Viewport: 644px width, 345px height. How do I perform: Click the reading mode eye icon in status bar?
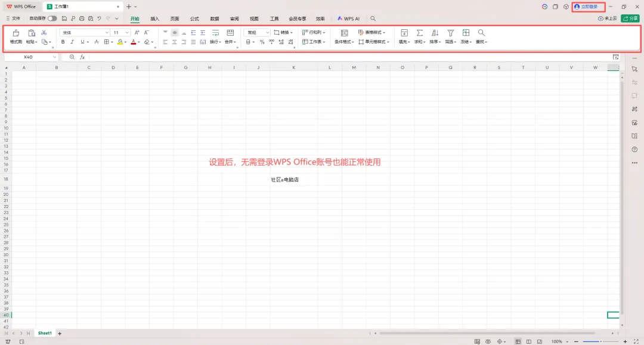pyautogui.click(x=488, y=341)
